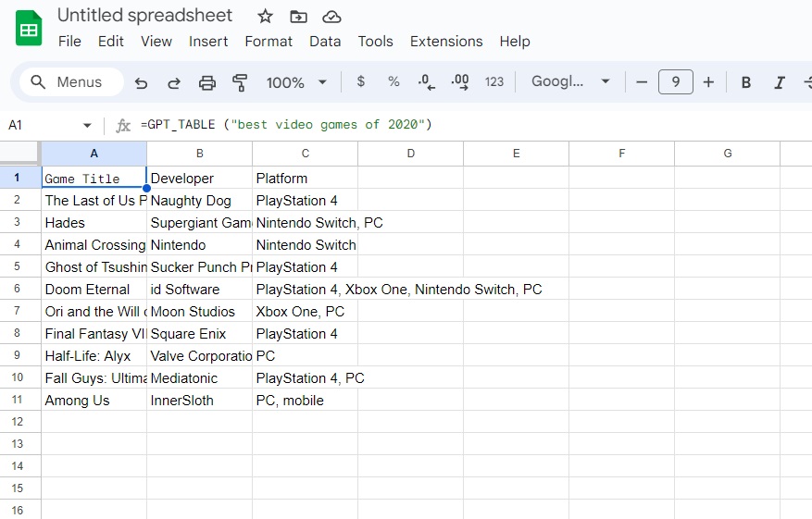This screenshot has width=812, height=519.
Task: Click the print icon
Action: click(x=207, y=82)
